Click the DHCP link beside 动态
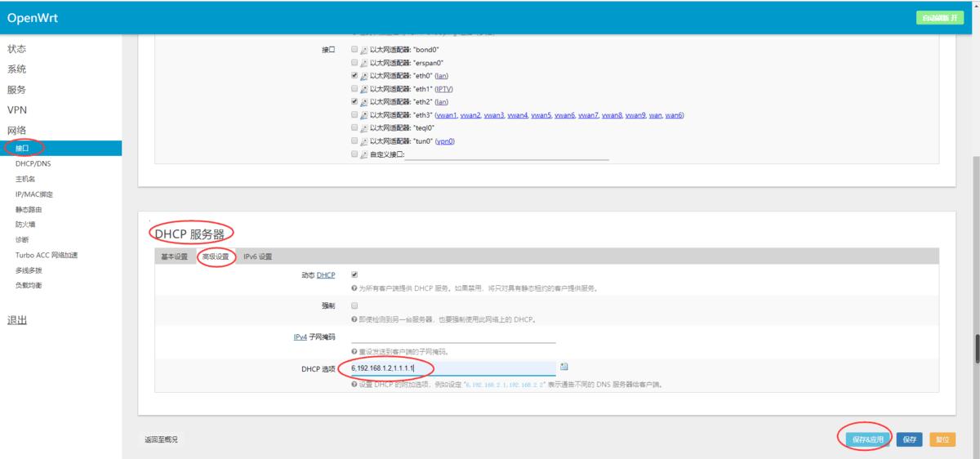980x459 pixels. pyautogui.click(x=326, y=275)
